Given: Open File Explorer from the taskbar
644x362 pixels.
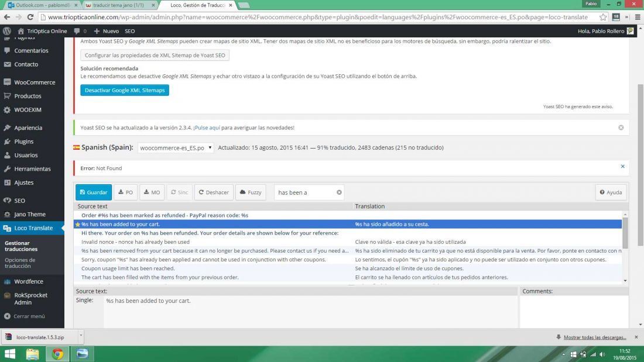Looking at the screenshot, I should click(x=32, y=354).
